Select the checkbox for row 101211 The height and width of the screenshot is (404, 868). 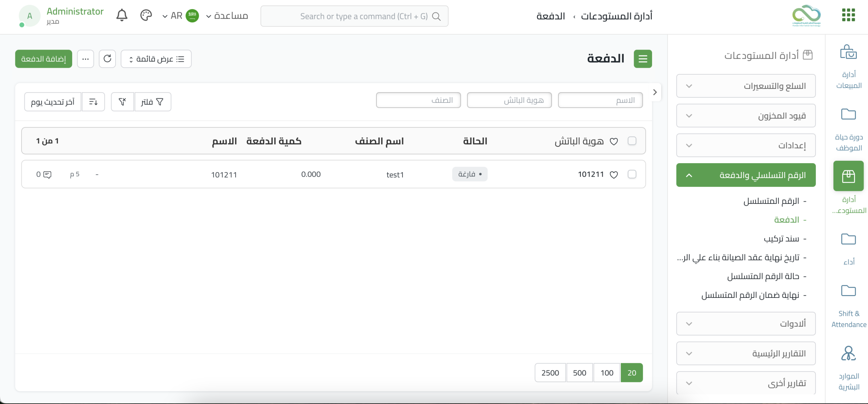(632, 174)
